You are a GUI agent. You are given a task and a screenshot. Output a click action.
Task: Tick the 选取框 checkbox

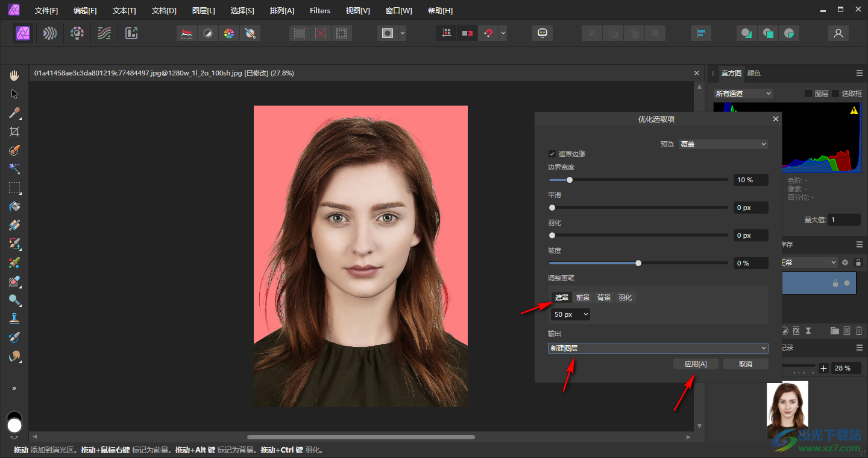coord(835,94)
